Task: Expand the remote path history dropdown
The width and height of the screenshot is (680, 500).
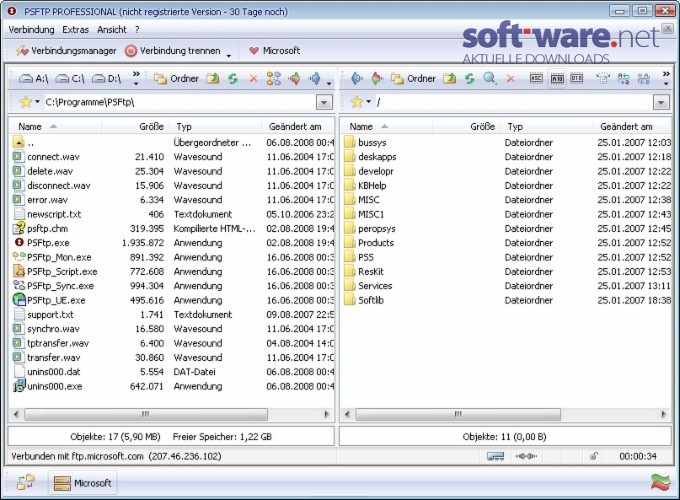Action: click(x=661, y=103)
